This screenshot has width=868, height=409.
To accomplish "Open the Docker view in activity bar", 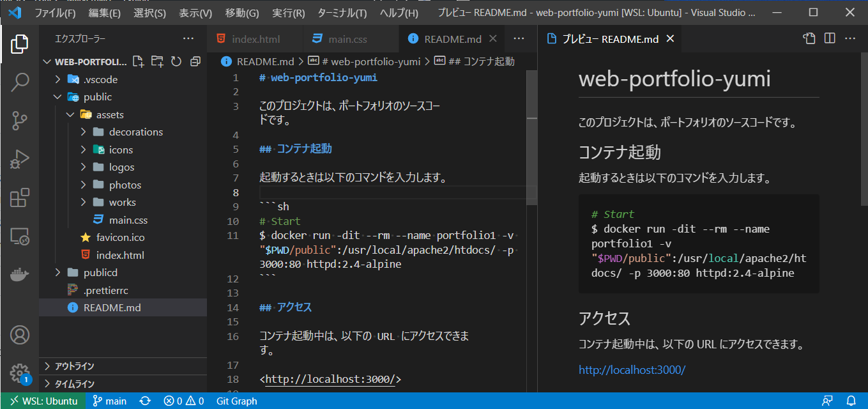I will (x=20, y=275).
